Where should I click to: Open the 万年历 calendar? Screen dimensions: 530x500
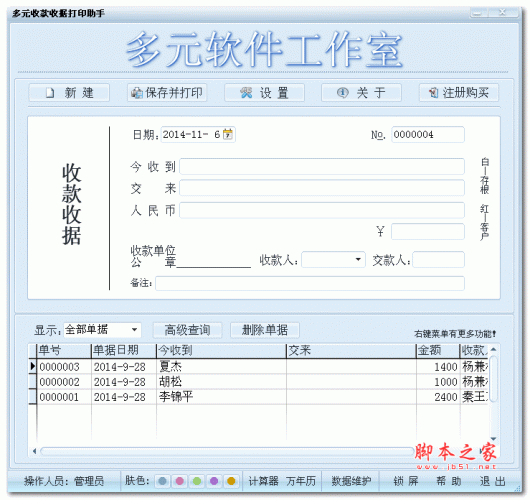point(301,481)
